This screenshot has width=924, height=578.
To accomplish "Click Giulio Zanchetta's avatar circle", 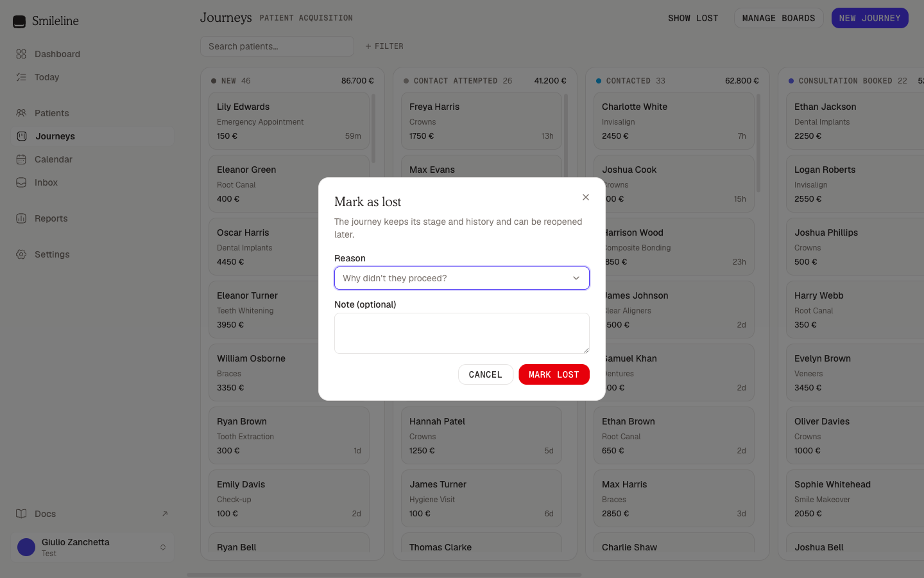I will [x=26, y=547].
